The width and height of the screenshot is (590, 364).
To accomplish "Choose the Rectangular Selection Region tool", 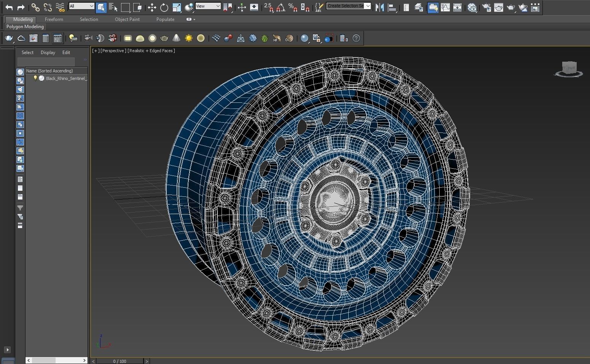I will tap(125, 7).
